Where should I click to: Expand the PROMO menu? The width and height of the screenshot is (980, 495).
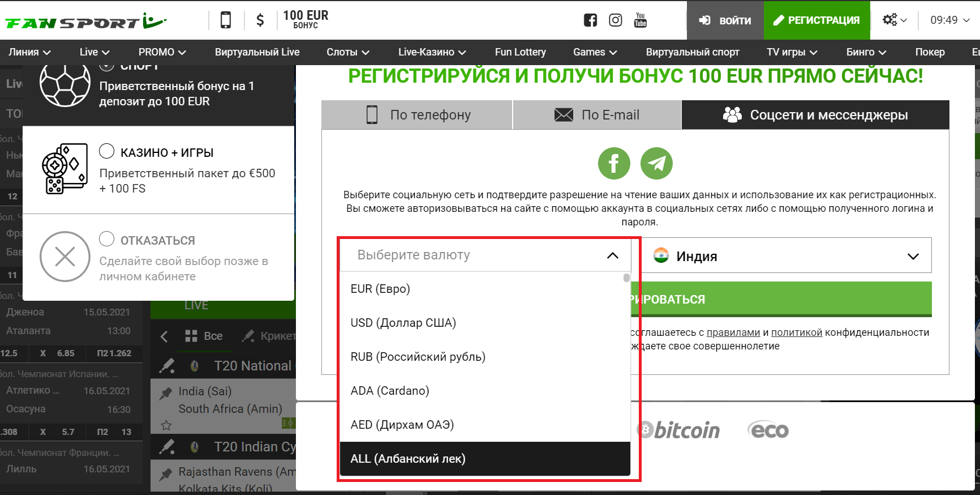pos(162,52)
